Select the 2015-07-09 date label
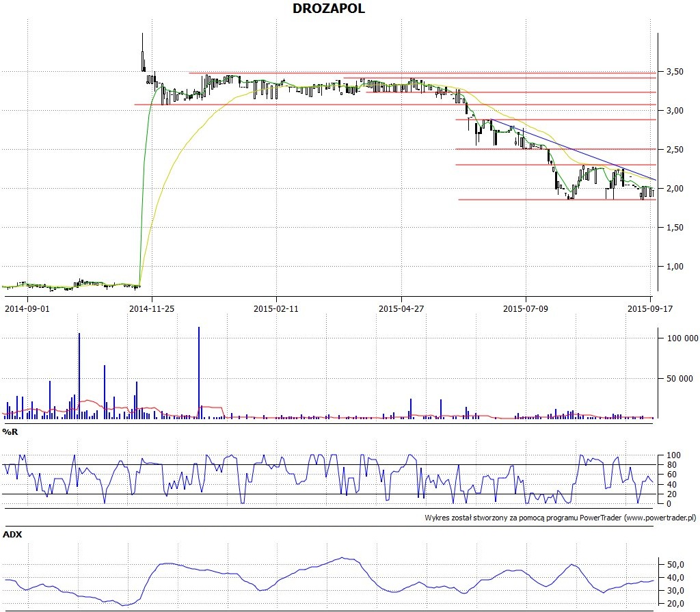 click(526, 308)
